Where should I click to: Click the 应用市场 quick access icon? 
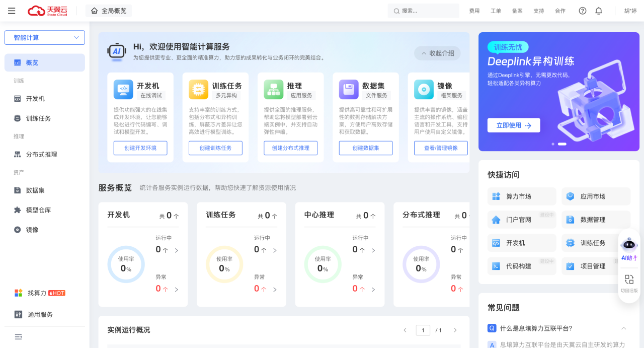tap(570, 196)
